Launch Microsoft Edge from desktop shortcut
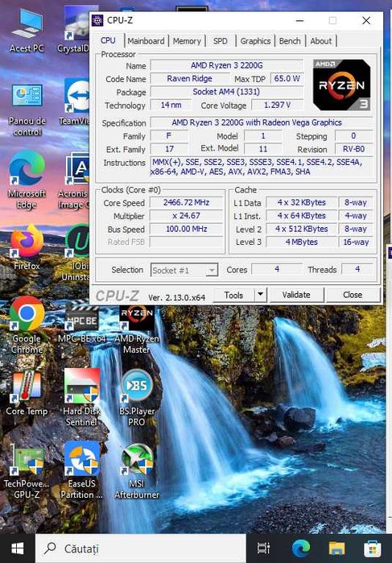 coord(27,180)
